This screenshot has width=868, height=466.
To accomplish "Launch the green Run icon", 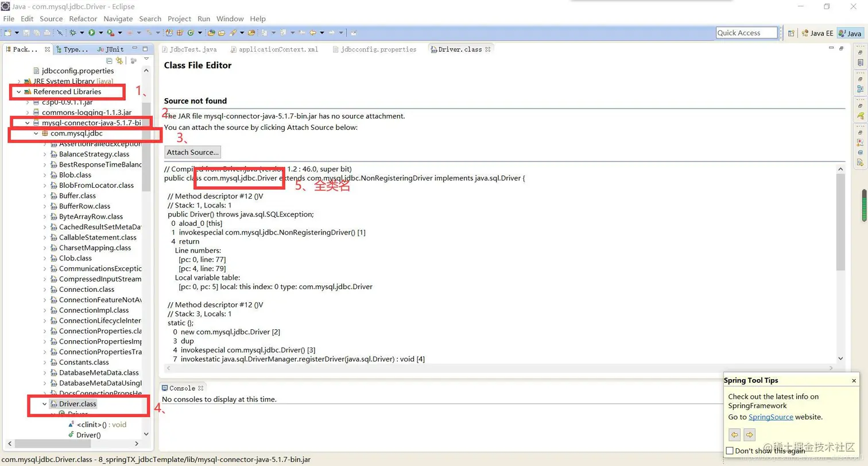I will tap(92, 33).
